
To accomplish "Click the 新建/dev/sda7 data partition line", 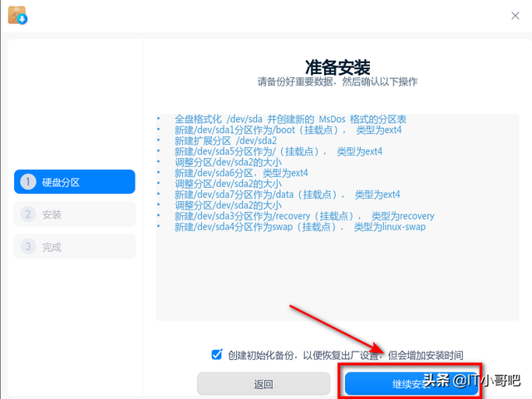I will (x=288, y=195).
